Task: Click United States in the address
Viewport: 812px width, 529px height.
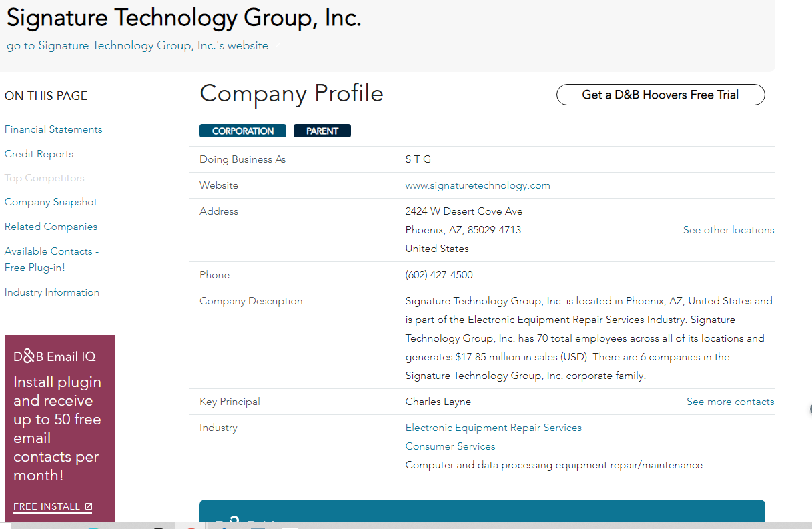Action: tap(437, 249)
